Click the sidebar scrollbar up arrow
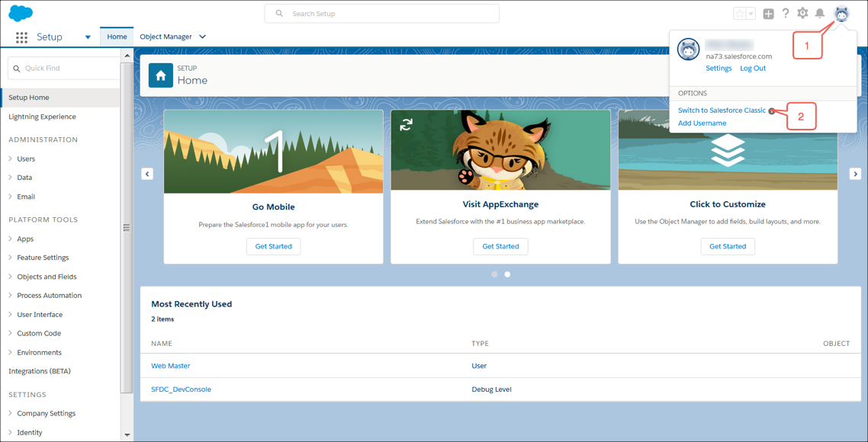 pyautogui.click(x=127, y=56)
